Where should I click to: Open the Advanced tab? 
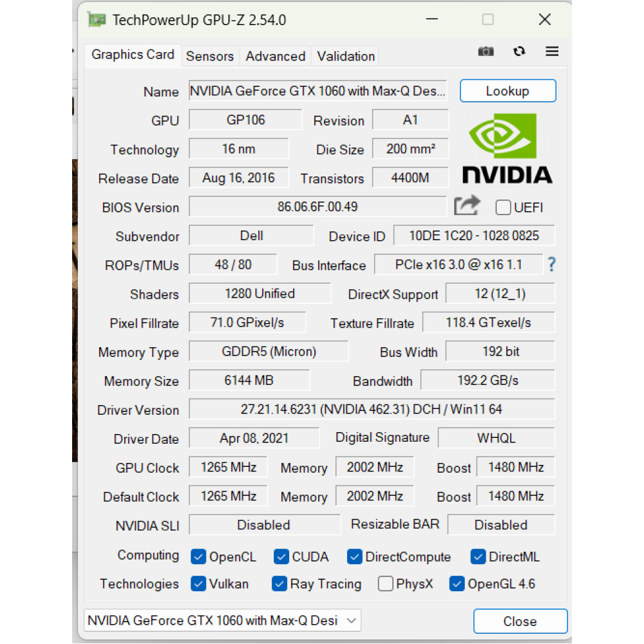pyautogui.click(x=275, y=56)
